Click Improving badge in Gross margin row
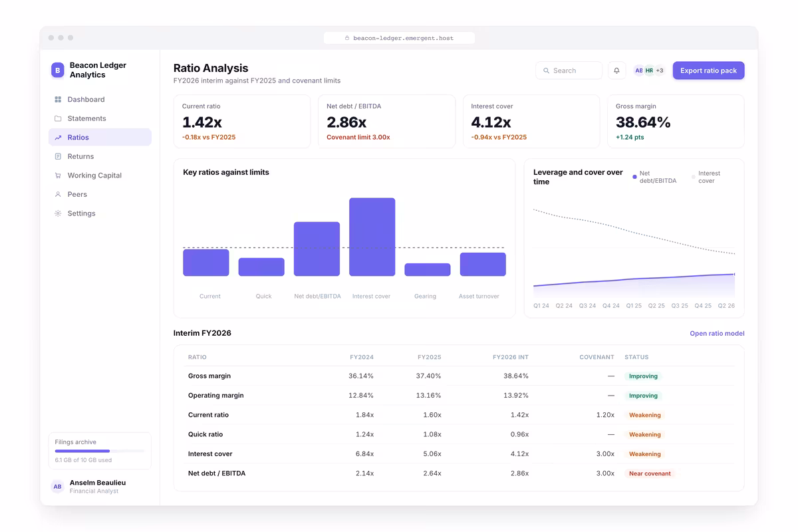798x532 pixels. click(x=643, y=376)
